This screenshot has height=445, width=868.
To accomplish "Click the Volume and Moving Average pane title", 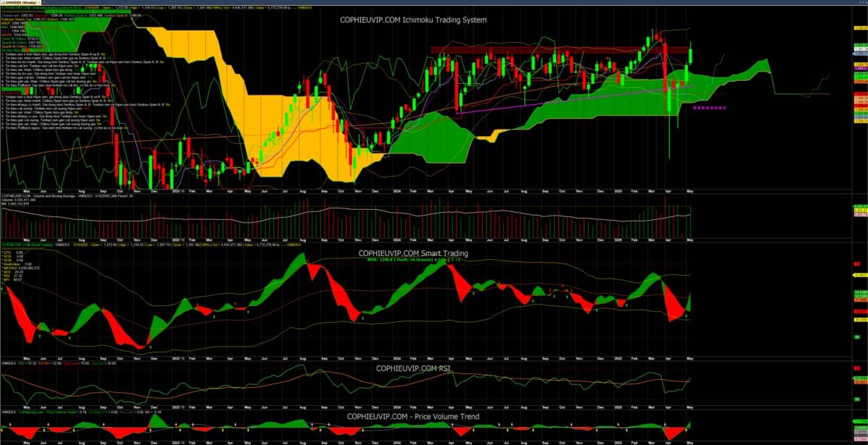I will click(67, 196).
